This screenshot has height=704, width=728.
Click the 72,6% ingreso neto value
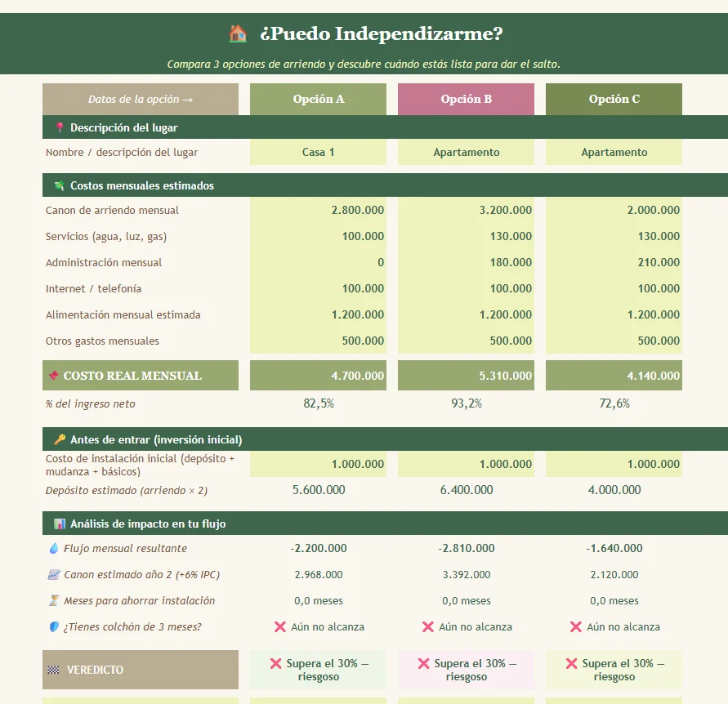(614, 403)
